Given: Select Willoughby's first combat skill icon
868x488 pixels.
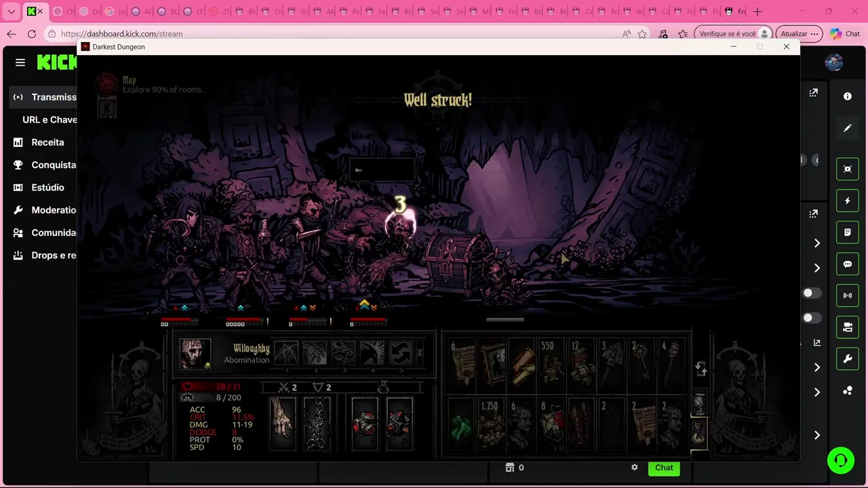Looking at the screenshot, I should click(x=286, y=353).
